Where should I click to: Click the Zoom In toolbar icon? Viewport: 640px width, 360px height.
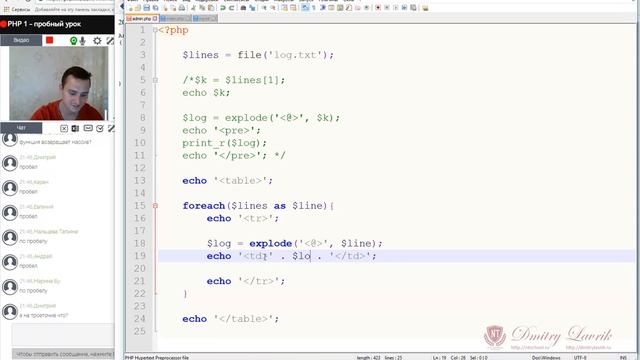264,8
